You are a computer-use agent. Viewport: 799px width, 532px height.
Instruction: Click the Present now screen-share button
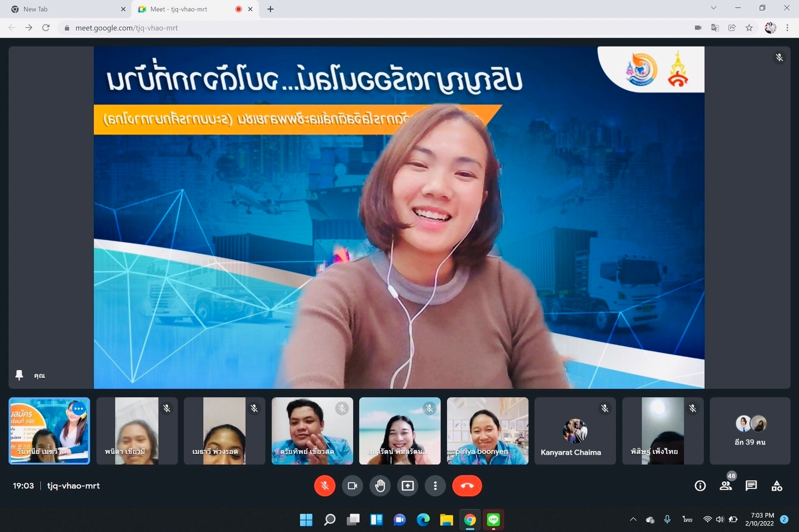click(x=408, y=486)
